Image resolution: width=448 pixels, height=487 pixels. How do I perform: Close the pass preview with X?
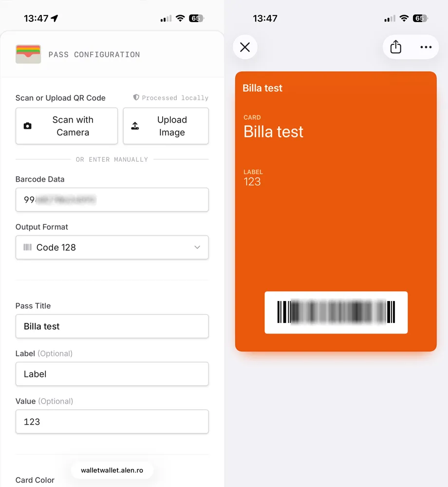pos(245,47)
